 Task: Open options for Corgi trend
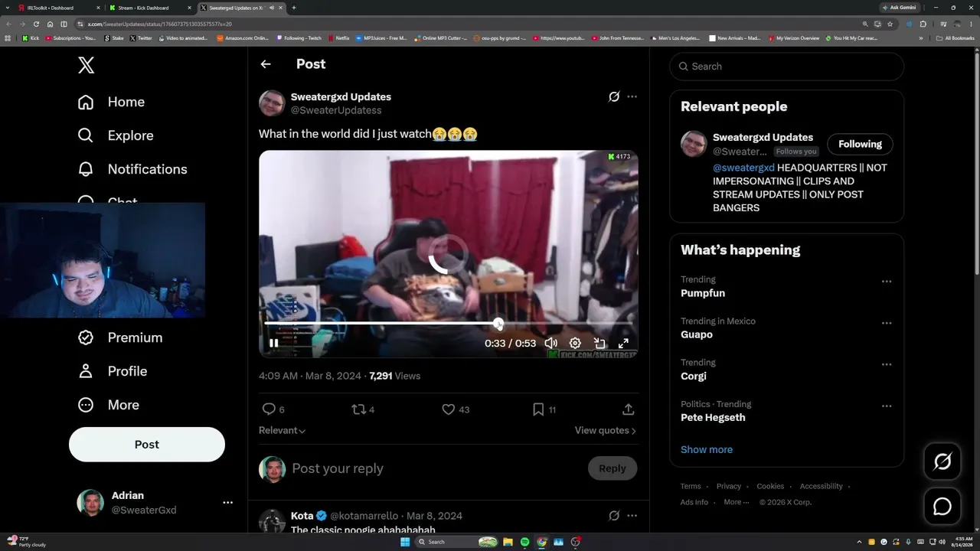887,364
